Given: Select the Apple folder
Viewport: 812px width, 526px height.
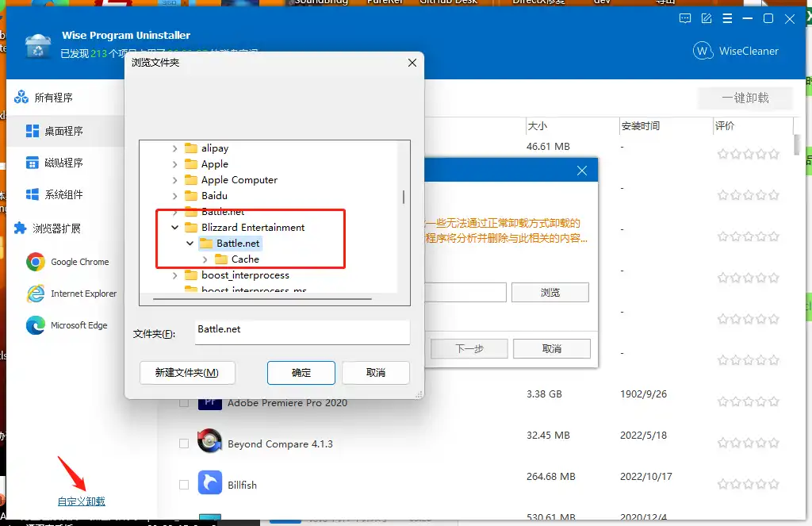Looking at the screenshot, I should 215,164.
